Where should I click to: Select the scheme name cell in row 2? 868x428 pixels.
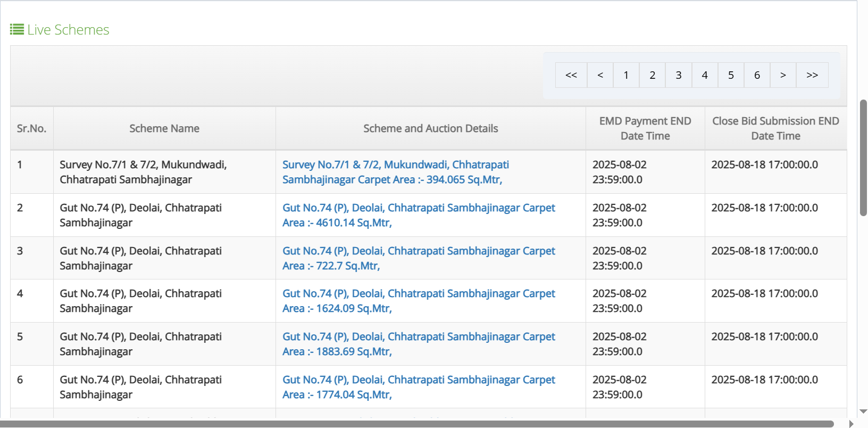tap(164, 215)
